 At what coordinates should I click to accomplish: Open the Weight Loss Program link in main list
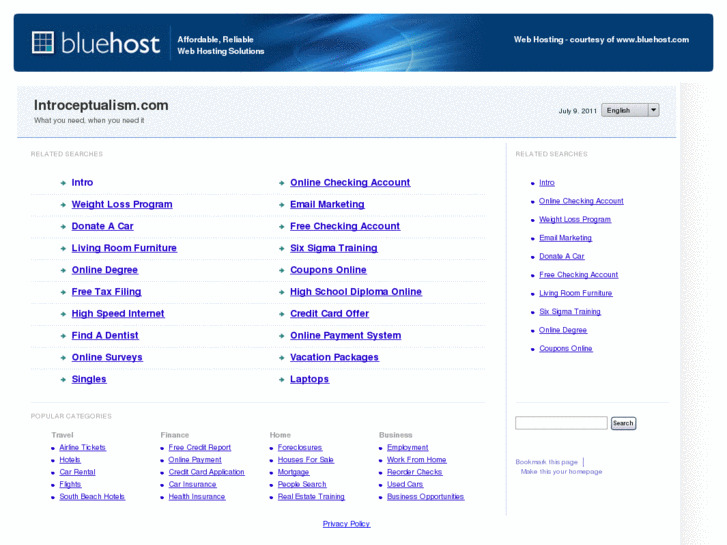tap(122, 204)
